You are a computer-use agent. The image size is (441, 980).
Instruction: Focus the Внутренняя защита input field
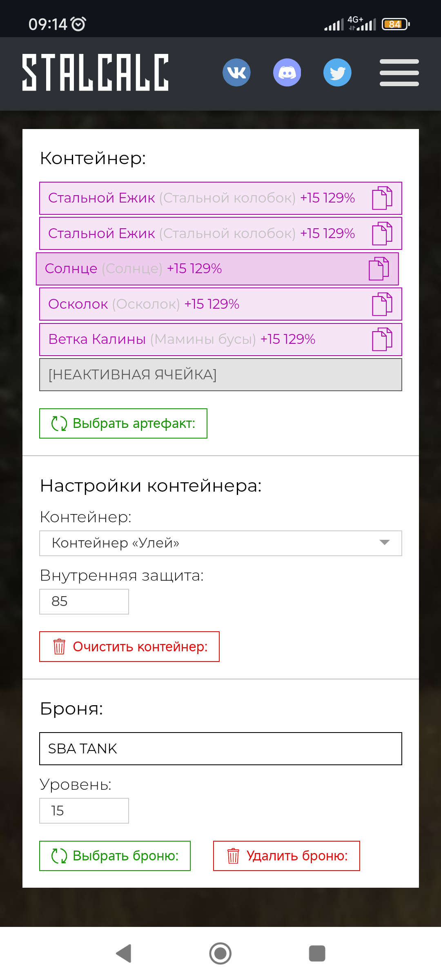pyautogui.click(x=84, y=601)
